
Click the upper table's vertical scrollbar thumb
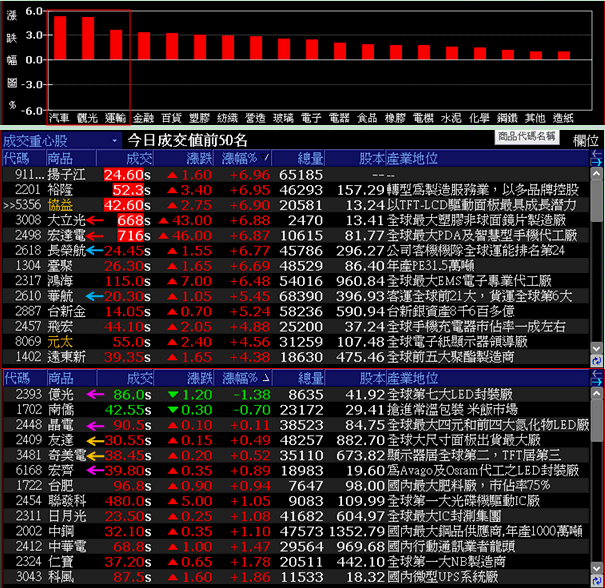[x=597, y=201]
